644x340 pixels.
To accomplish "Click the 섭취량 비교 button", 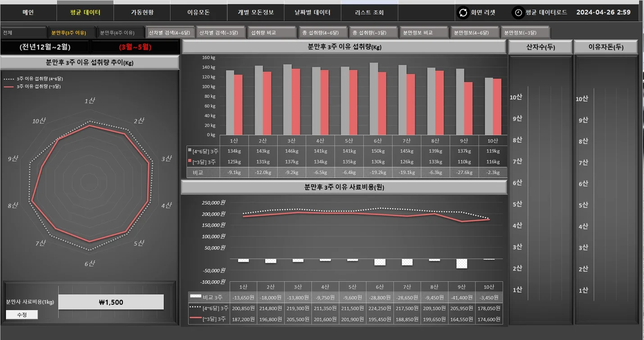I will click(x=272, y=32).
